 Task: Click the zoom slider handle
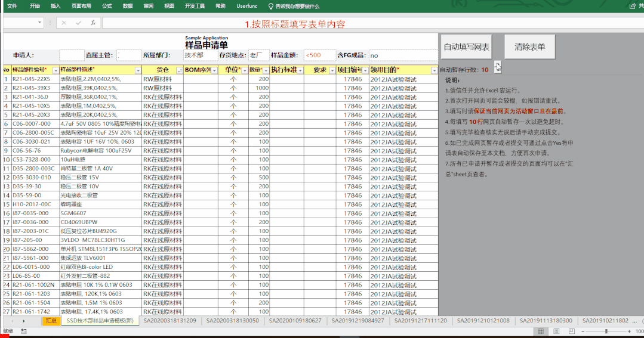coord(606,331)
